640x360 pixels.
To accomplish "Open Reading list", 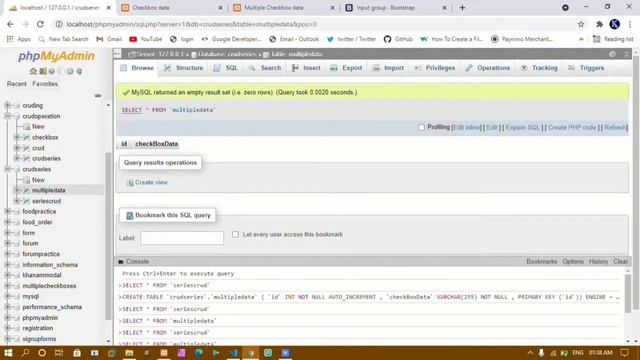I will (613, 39).
